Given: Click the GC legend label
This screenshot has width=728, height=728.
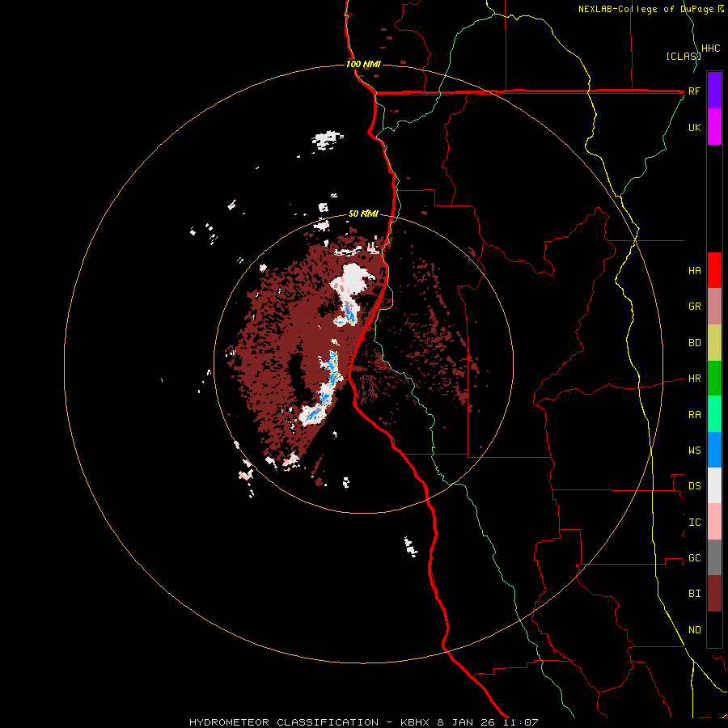Looking at the screenshot, I should click(694, 558).
